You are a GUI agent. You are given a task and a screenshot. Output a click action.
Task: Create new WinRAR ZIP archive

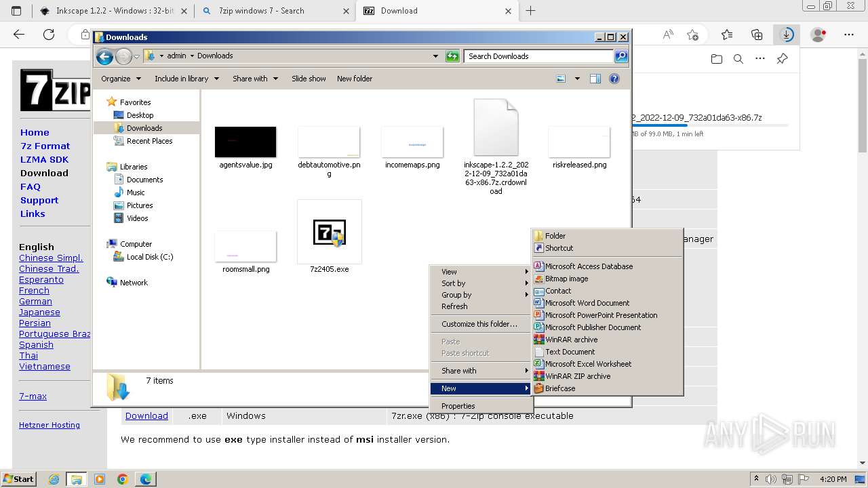click(607, 376)
